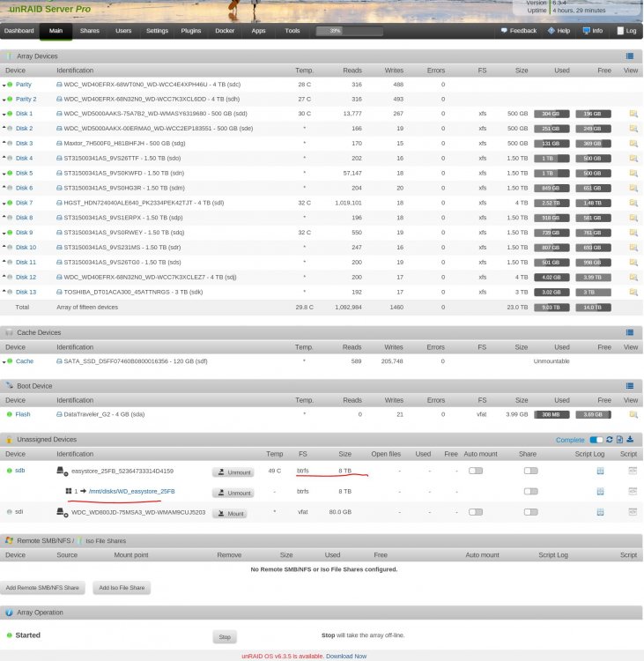Viewport: 644px width, 661px height.
Task: Open the Users tab
Action: point(123,31)
